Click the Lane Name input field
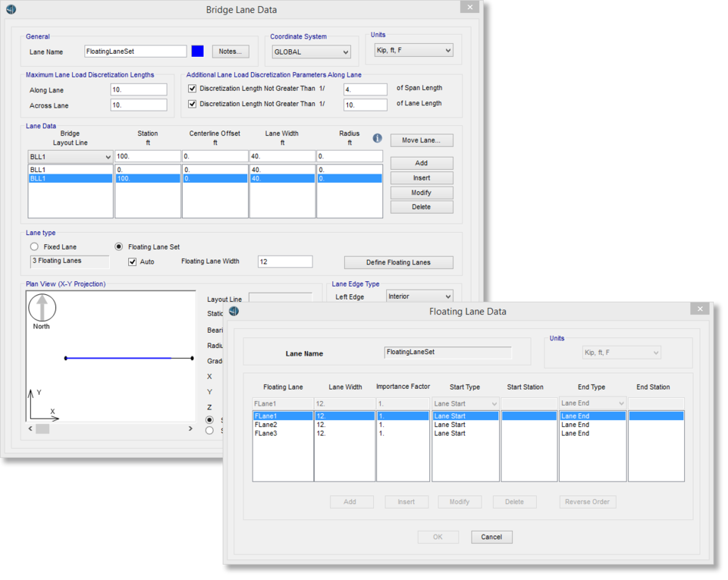Image resolution: width=728 pixels, height=580 pixels. coord(136,52)
